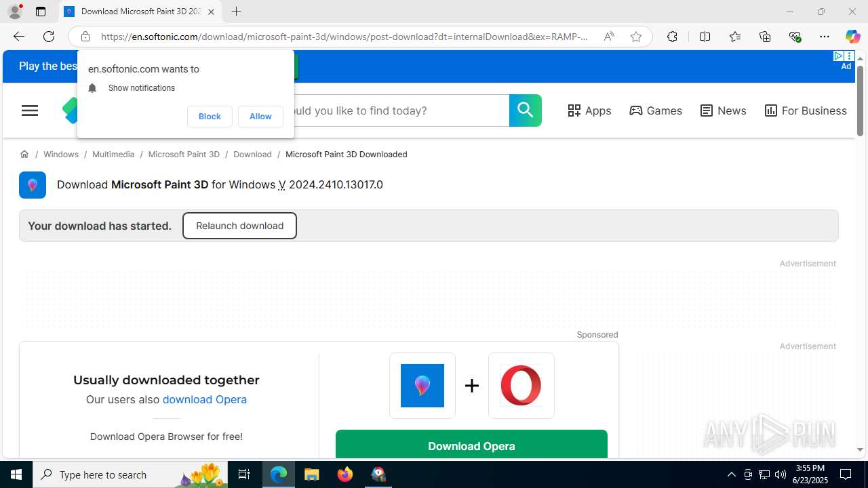Open the Extensions puzzle icon
The height and width of the screenshot is (488, 868).
[x=672, y=37]
